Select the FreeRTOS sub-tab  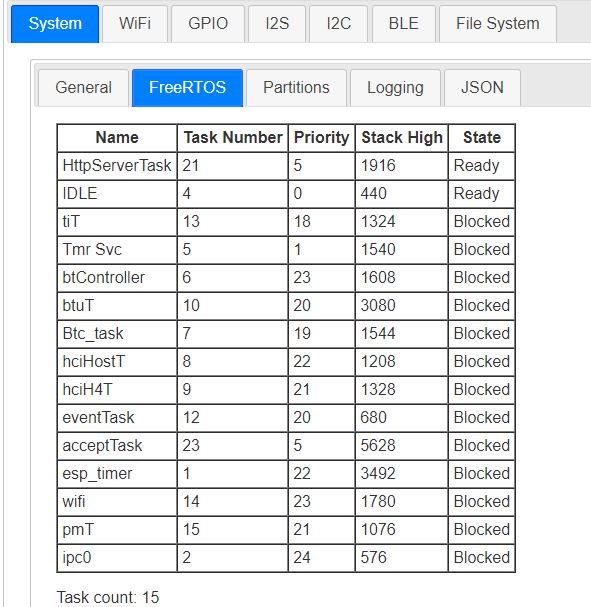(x=187, y=87)
